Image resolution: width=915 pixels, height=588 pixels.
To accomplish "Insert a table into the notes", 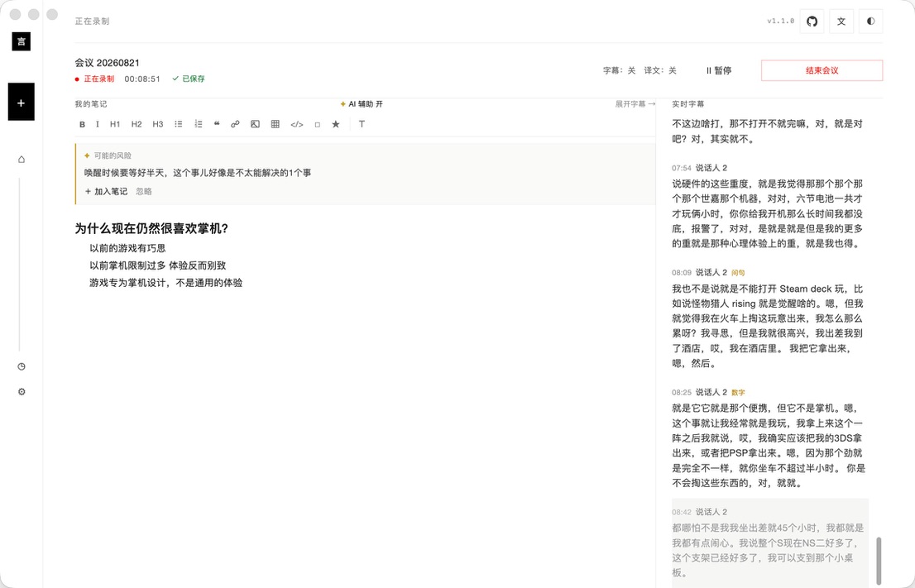I will (275, 124).
